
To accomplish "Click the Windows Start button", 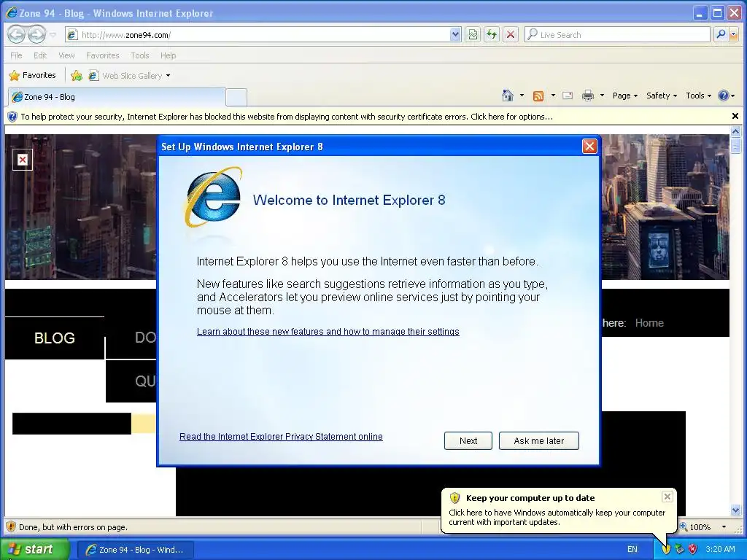I will pos(34,549).
